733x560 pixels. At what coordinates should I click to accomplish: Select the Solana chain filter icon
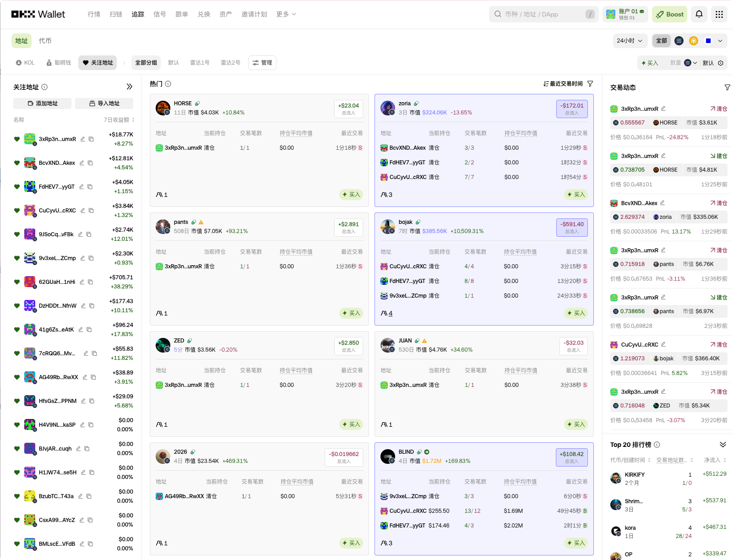click(679, 41)
